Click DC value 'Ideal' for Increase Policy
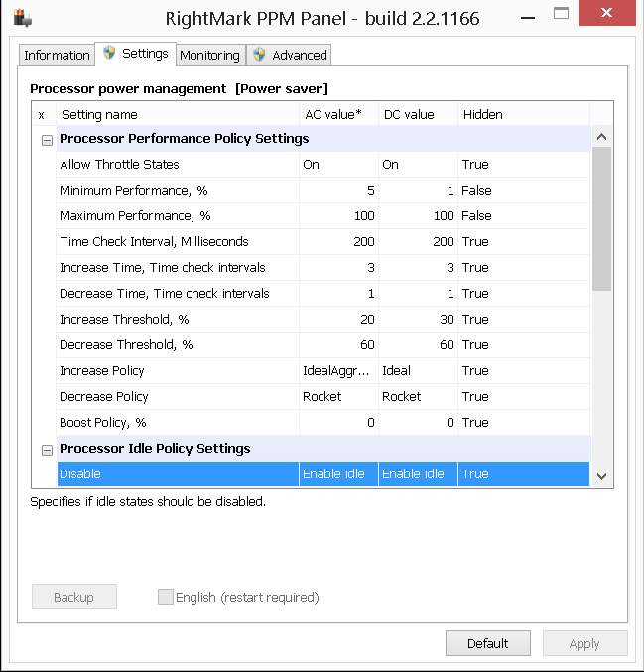The height and width of the screenshot is (672, 644). (x=418, y=370)
